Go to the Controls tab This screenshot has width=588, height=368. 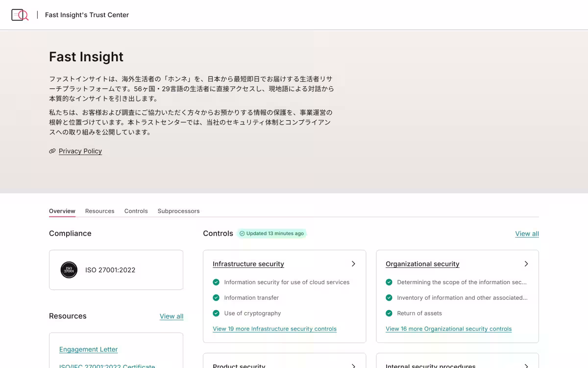[x=136, y=211]
